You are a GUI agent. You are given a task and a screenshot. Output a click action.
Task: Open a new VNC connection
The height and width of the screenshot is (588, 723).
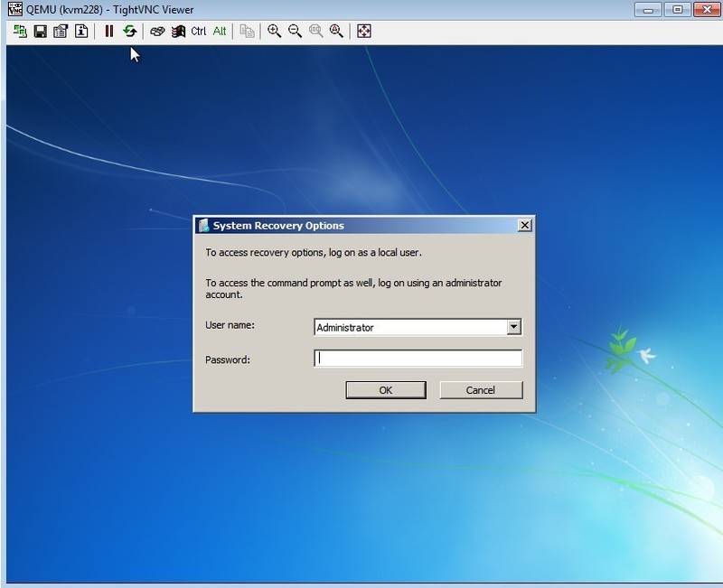coord(20,32)
